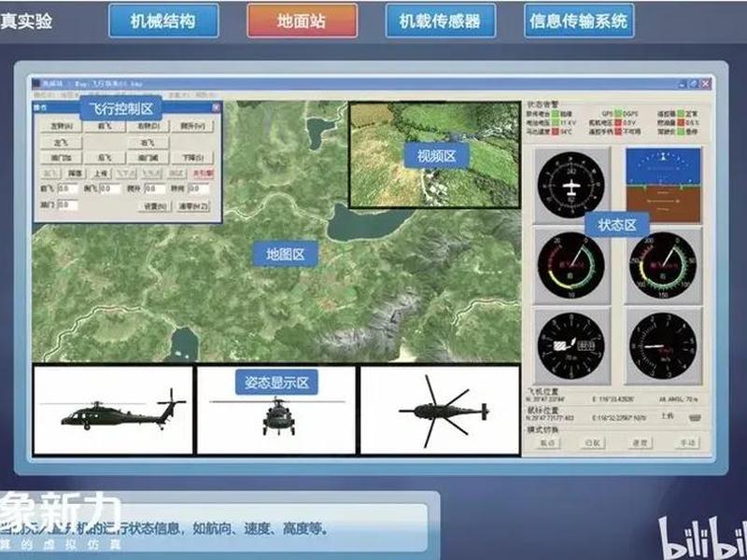Select the 信息传输系统 tab
Screen dimensions: 747x560
click(x=579, y=21)
